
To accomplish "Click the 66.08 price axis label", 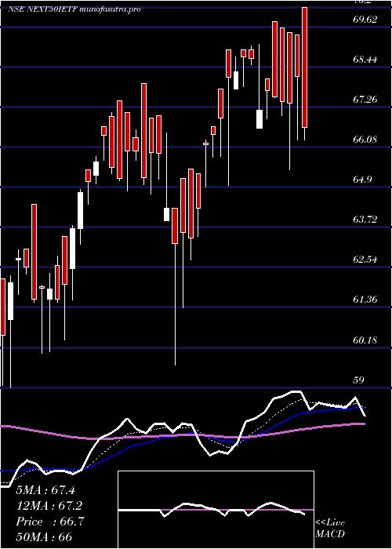I will click(x=365, y=140).
